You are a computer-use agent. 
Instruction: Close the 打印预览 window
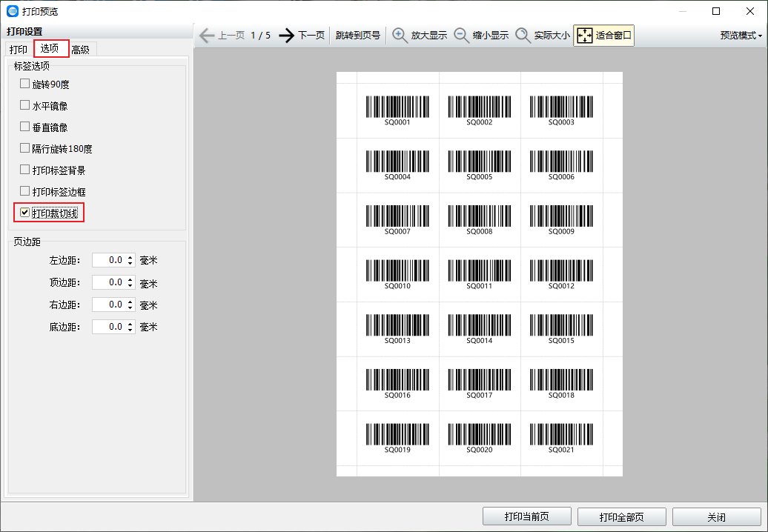tap(750, 11)
